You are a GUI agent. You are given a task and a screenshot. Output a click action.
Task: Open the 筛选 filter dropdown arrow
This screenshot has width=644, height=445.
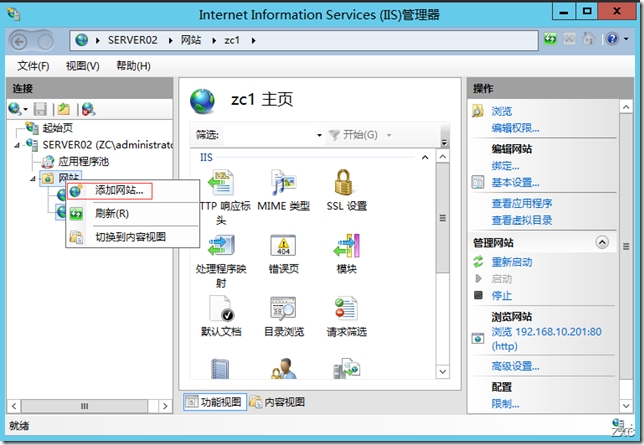point(319,135)
